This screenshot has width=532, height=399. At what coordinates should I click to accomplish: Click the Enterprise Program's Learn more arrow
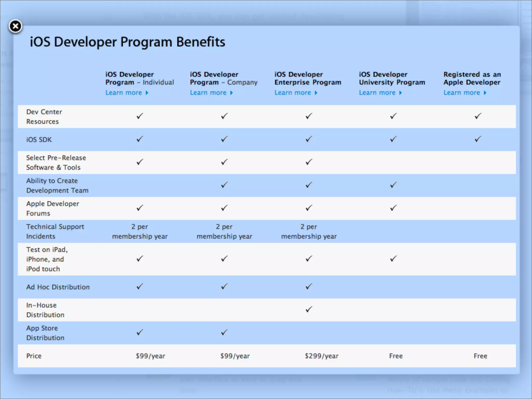[316, 93]
